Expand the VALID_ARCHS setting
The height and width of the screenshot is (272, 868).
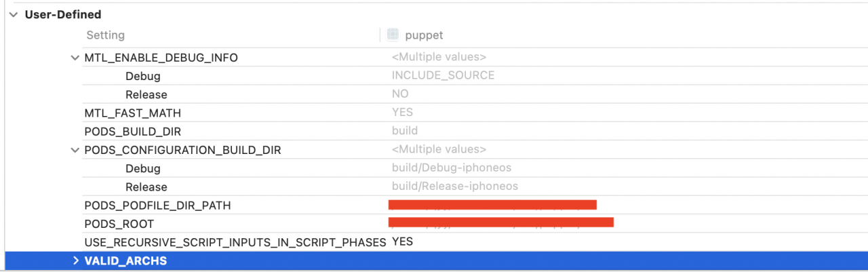point(76,261)
